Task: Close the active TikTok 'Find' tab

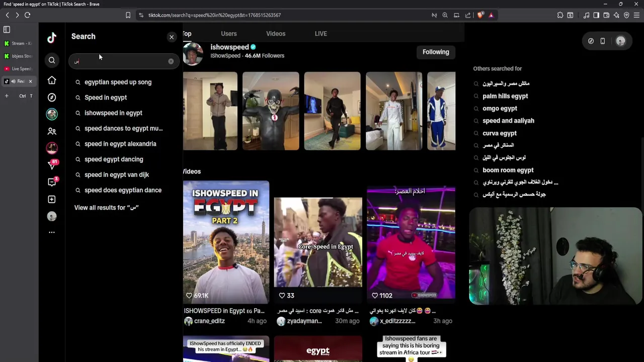Action: pyautogui.click(x=30, y=81)
